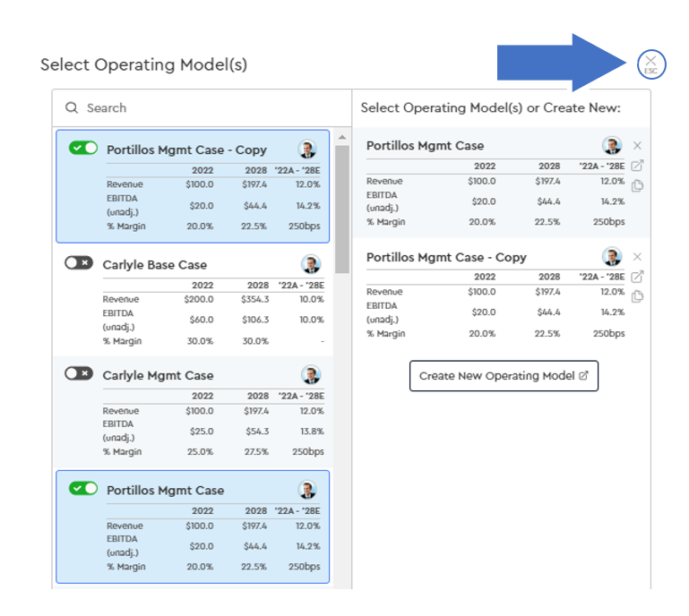Close the dialog with the ESC button
Image resolution: width=689 pixels, height=616 pixels.
point(651,64)
